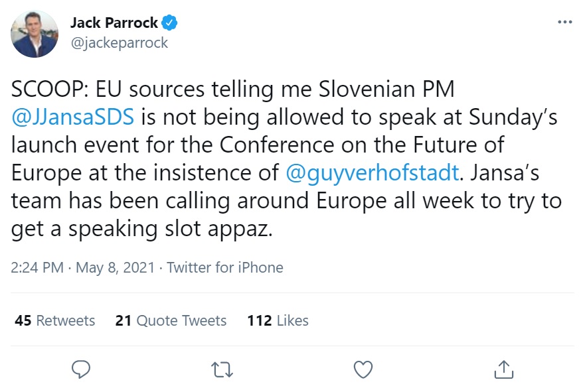Viewport: 585px width, 392px height.
Task: Open the Twitter for iPhone source link
Action: click(x=225, y=267)
